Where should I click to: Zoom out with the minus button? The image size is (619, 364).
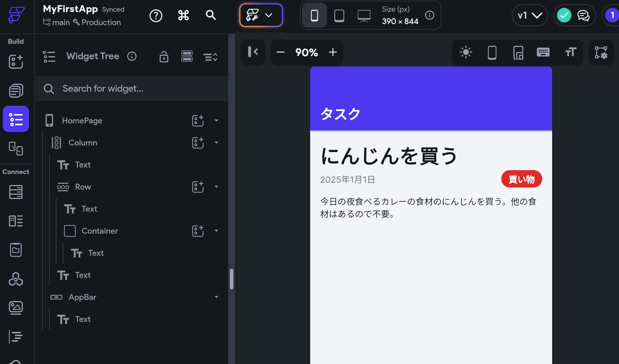click(x=280, y=52)
